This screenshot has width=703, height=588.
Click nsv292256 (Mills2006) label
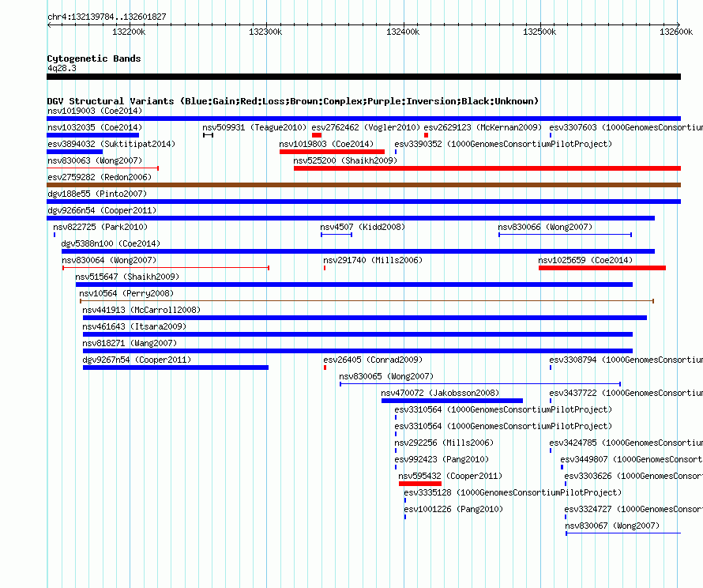pyautogui.click(x=444, y=443)
